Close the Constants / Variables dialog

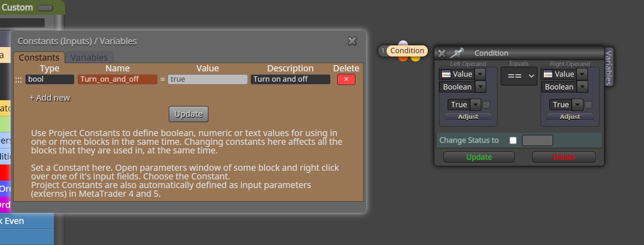(x=352, y=41)
